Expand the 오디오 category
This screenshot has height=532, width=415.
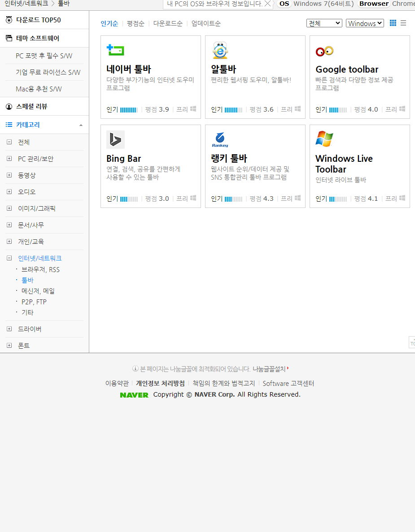point(9,192)
